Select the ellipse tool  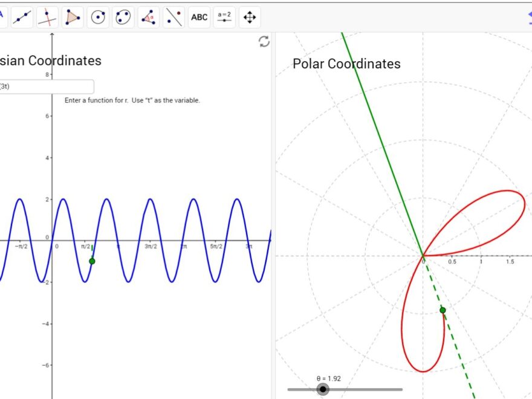pos(123,16)
